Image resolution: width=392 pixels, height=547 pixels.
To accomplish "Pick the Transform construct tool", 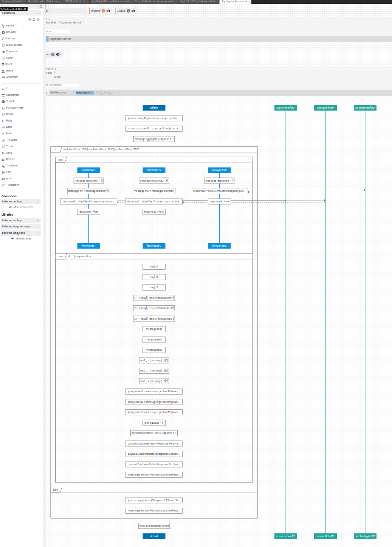I will pos(11,165).
